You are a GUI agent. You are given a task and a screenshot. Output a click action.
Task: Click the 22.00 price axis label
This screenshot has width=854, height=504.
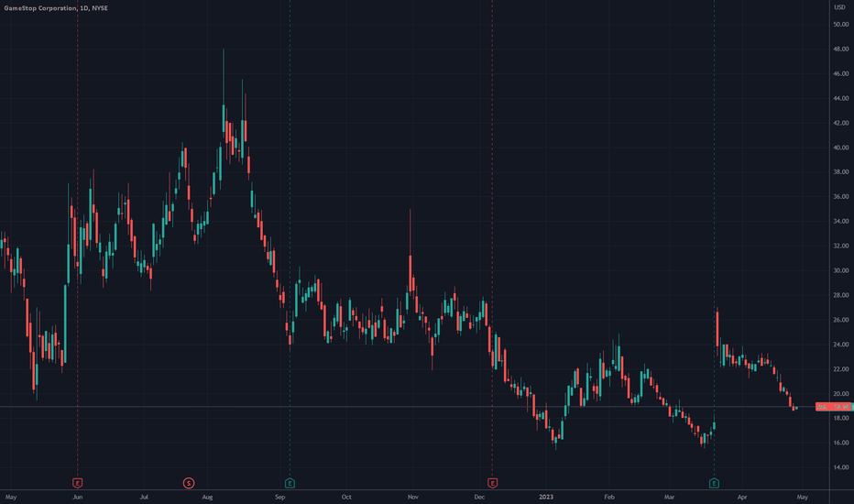[840, 369]
